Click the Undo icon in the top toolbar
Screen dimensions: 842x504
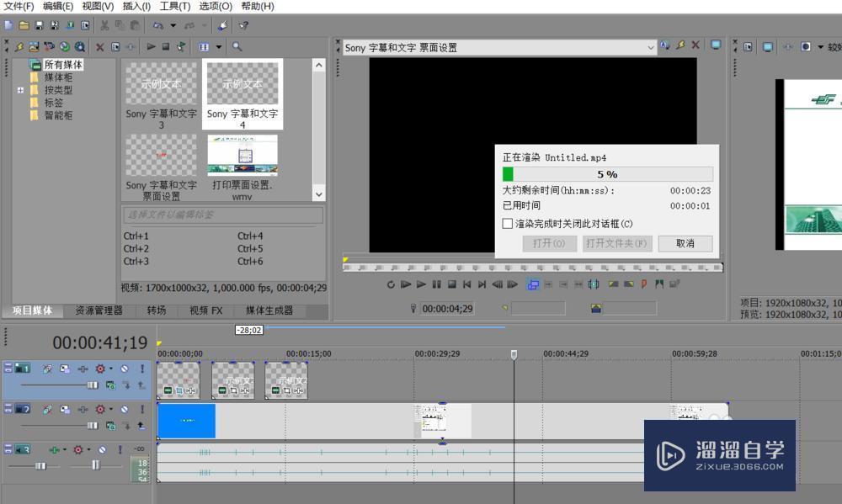point(158,25)
